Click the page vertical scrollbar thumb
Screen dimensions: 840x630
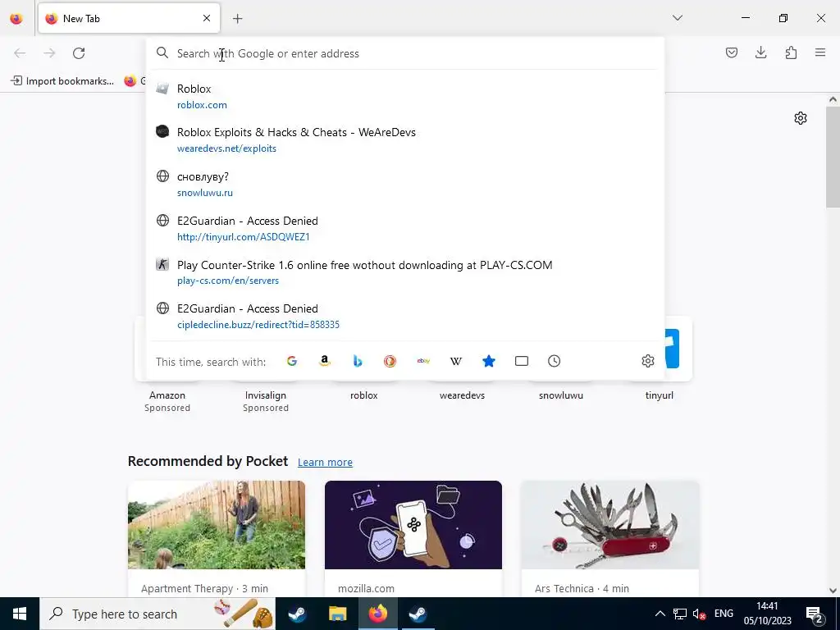(833, 157)
